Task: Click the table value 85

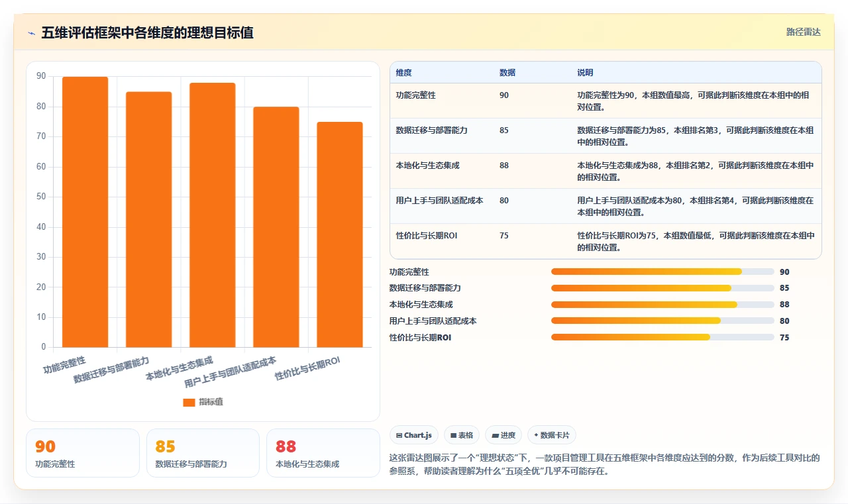Action: pos(504,130)
